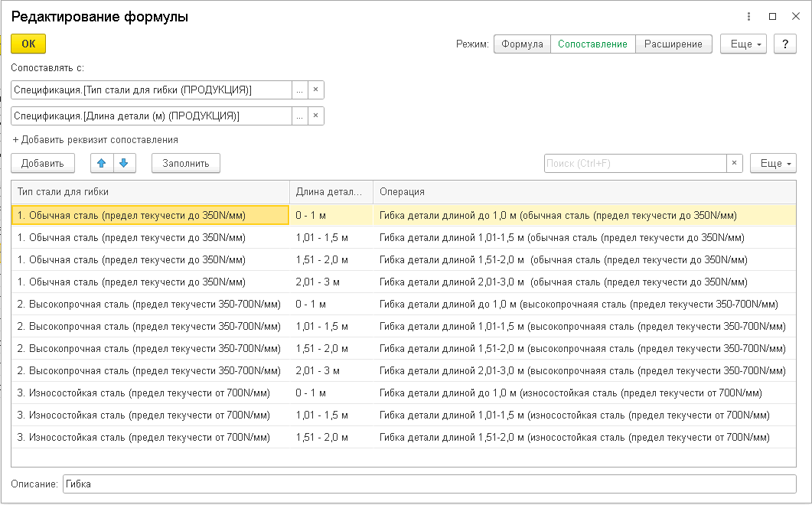Switch mode to Формула

(522, 44)
